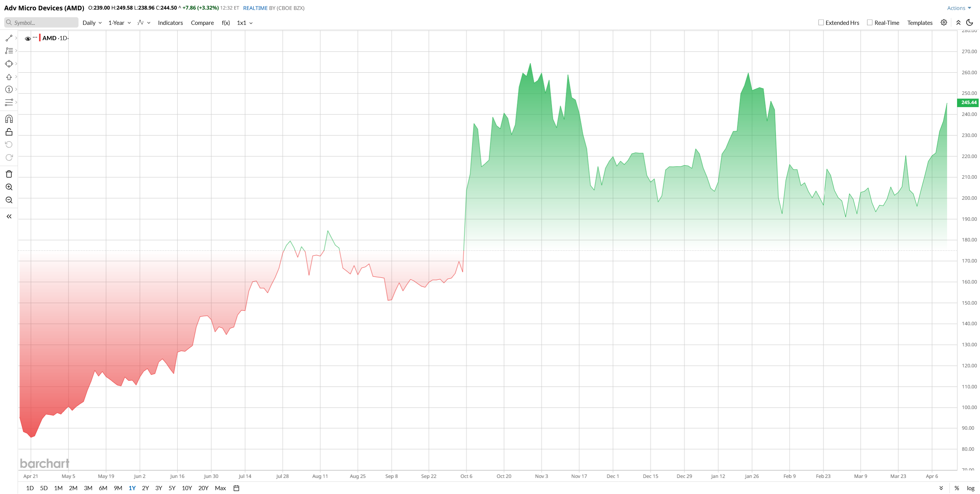Collapse the left drawing toolbar
The height and width of the screenshot is (494, 980).
tap(9, 217)
